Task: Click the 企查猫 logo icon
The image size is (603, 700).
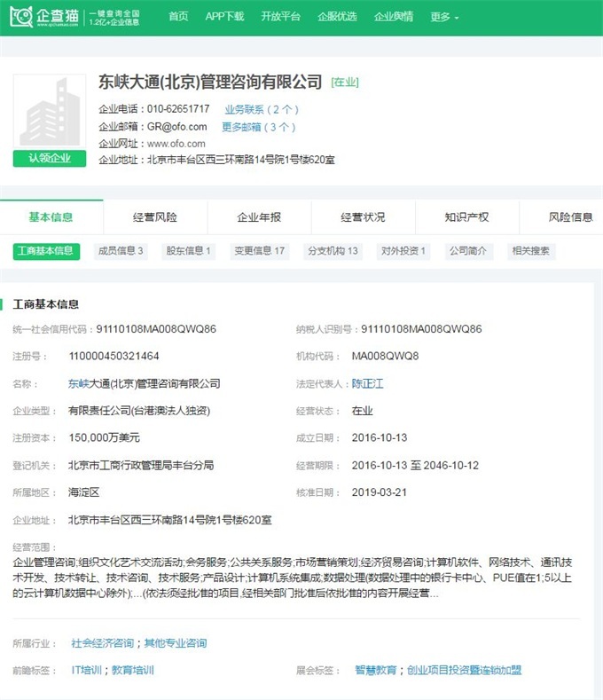Action: tap(21, 17)
